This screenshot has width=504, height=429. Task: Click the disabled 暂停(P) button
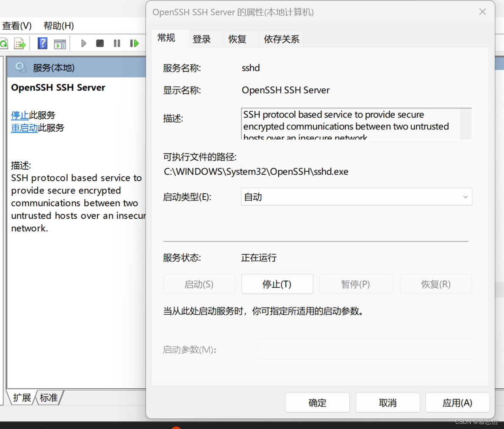355,284
